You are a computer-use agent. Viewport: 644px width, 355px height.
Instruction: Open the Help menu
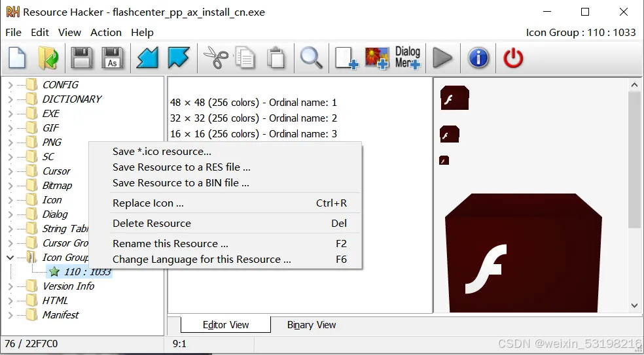click(142, 33)
